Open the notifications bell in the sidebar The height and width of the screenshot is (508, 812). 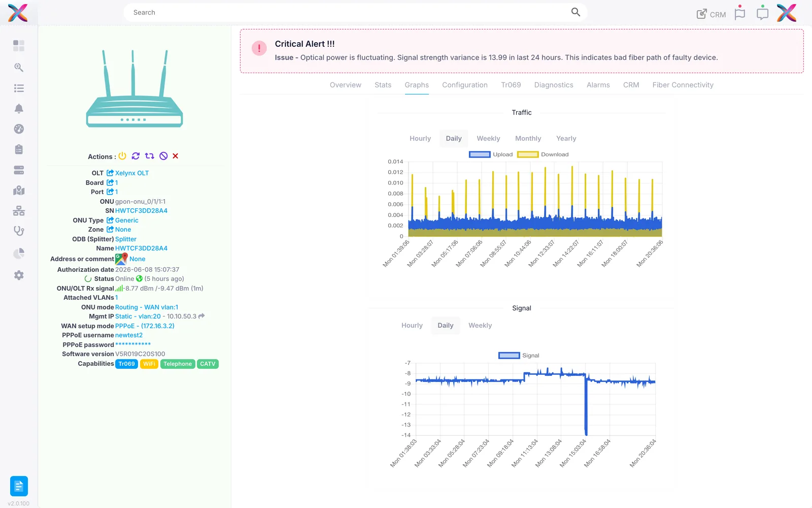[x=19, y=108]
